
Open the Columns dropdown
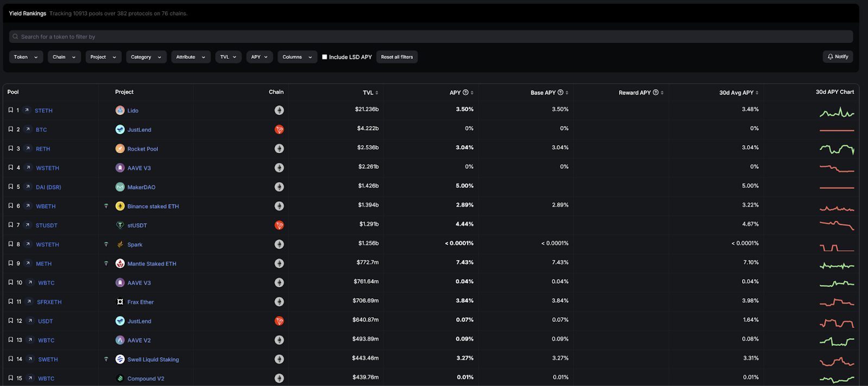[x=297, y=57]
